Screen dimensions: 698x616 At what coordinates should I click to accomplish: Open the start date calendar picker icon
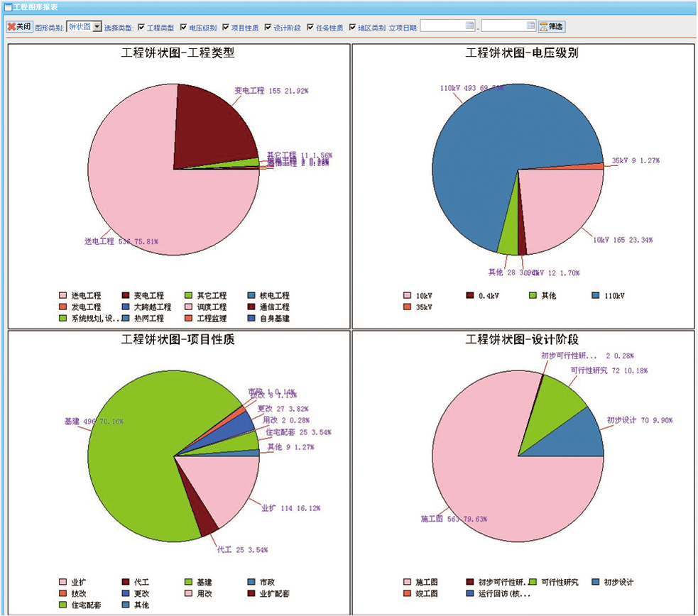tap(469, 26)
